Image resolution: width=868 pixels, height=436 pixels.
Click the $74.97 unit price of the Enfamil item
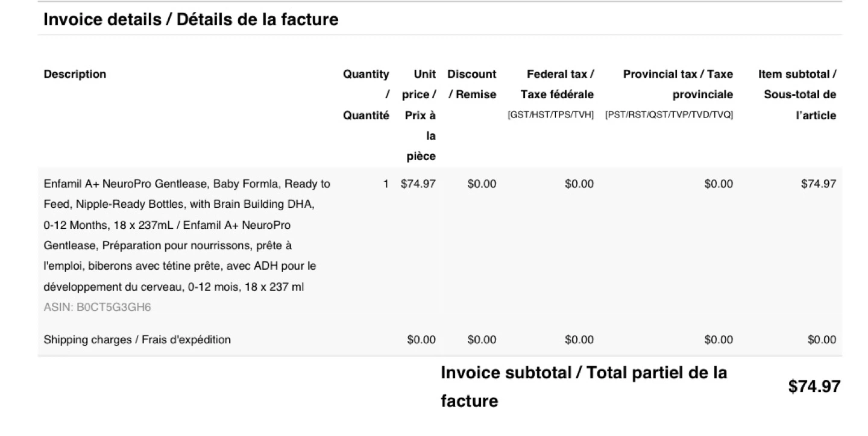418,184
